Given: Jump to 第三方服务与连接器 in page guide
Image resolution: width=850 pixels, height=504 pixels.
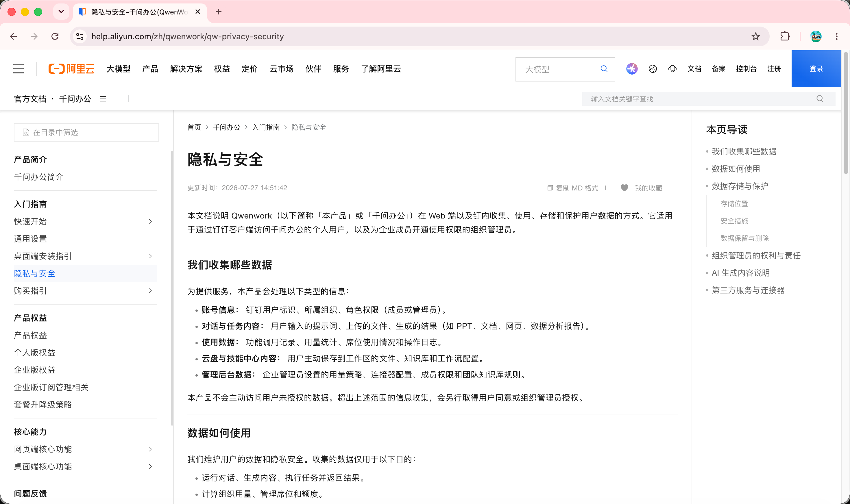Looking at the screenshot, I should point(748,290).
